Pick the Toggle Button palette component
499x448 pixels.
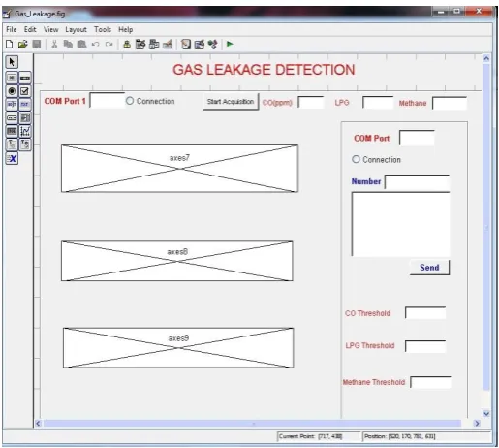[x=12, y=131]
